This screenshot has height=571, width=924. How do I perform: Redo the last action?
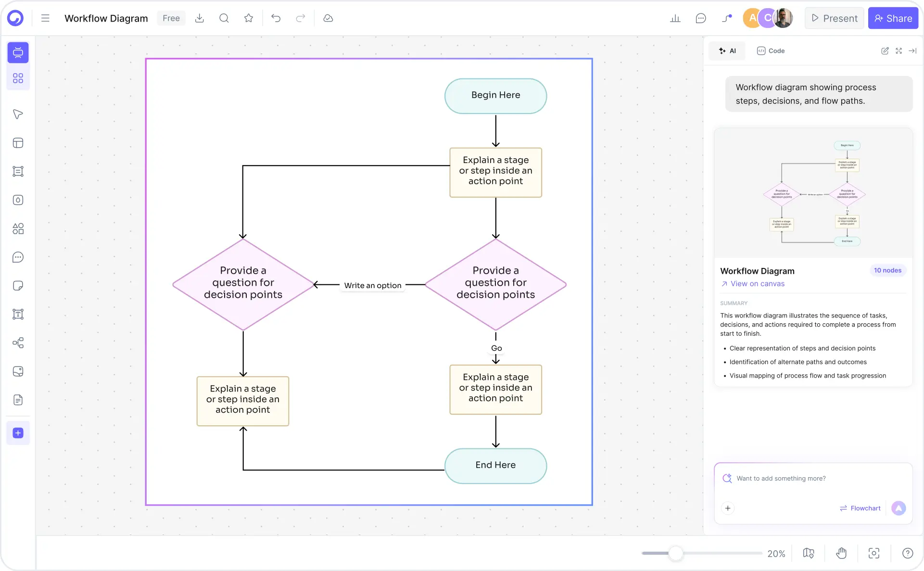301,18
